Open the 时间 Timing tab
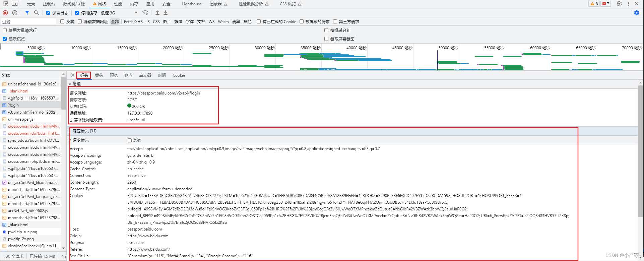Screen dimensions: 644x261 pos(162,75)
